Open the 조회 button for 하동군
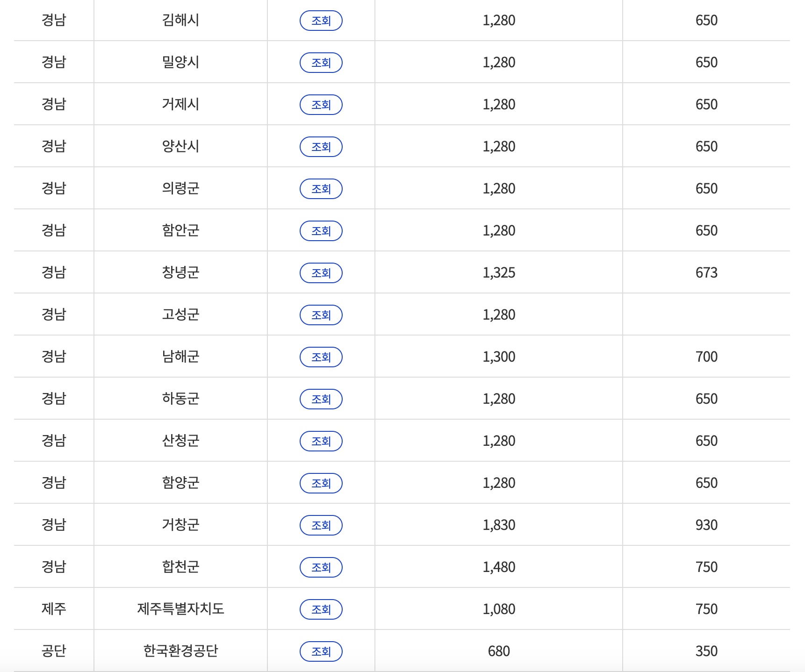Viewport: 805px width, 672px height. 321,399
